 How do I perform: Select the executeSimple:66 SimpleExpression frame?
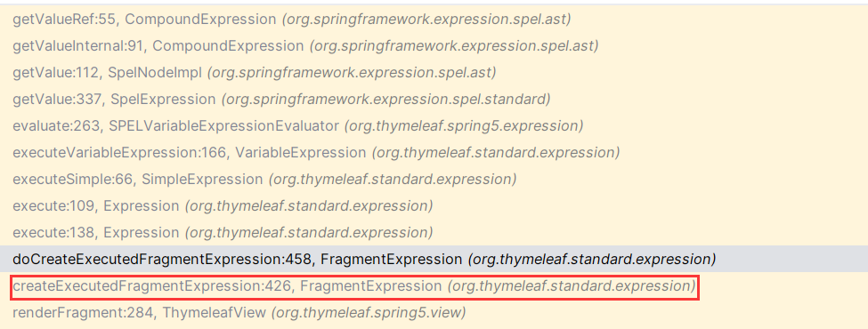[x=434, y=179]
